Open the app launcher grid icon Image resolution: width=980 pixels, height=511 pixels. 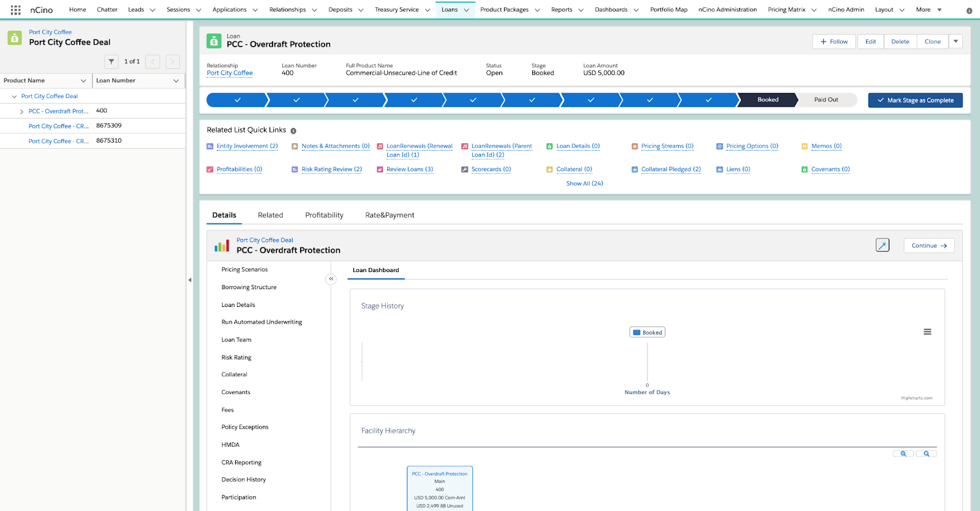coord(16,10)
